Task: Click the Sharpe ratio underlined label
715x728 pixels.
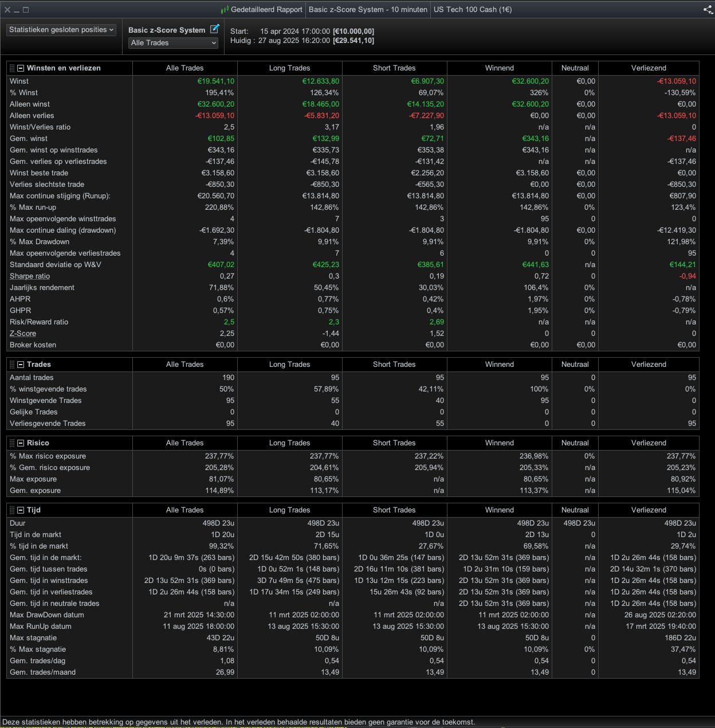Action: click(x=30, y=276)
